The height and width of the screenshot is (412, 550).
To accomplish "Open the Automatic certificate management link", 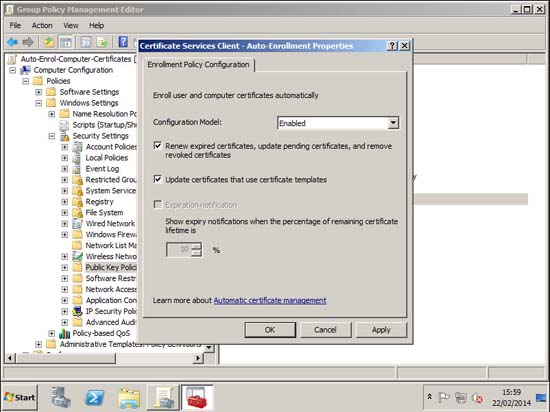I will 270,300.
